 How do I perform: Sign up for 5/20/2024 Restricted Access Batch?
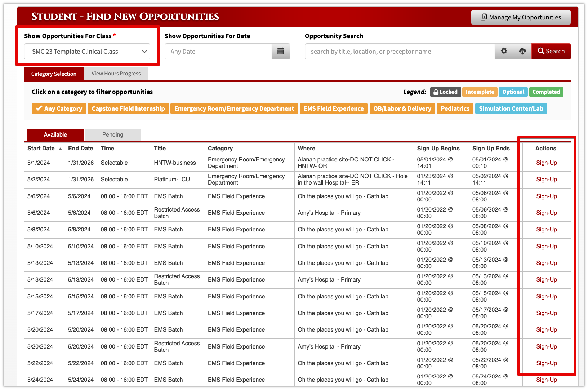coord(547,347)
